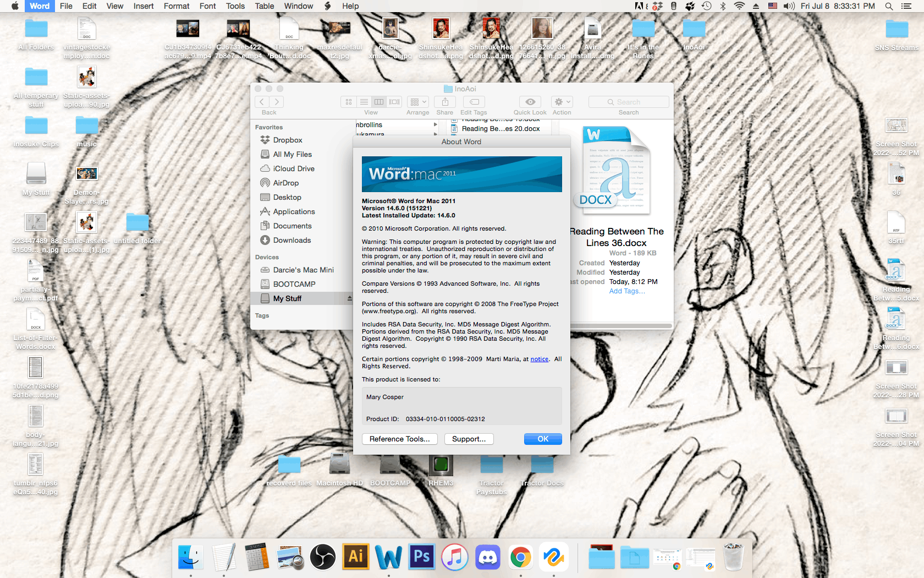The width and height of the screenshot is (924, 578).
Task: Launch Google Chrome from the Dock
Action: (521, 557)
